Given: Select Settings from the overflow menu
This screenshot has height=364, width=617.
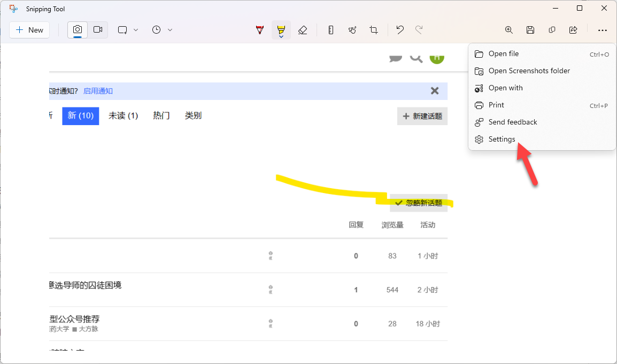Looking at the screenshot, I should 500,139.
